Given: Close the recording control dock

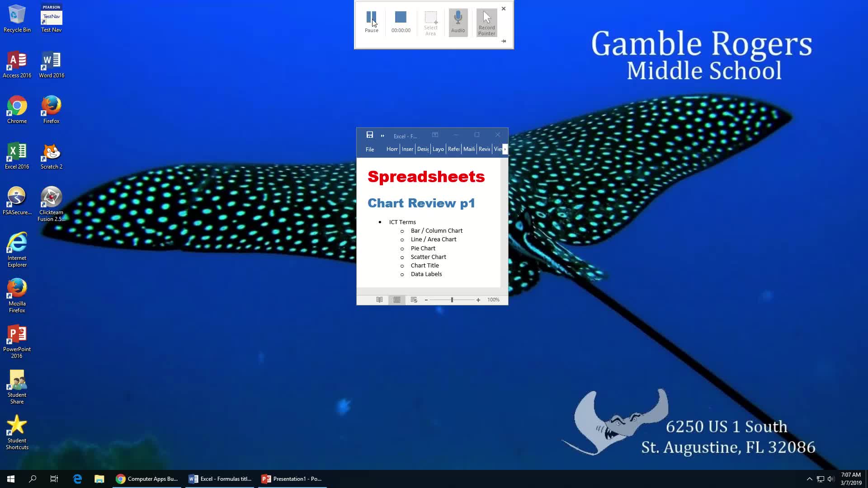Looking at the screenshot, I should click(504, 9).
